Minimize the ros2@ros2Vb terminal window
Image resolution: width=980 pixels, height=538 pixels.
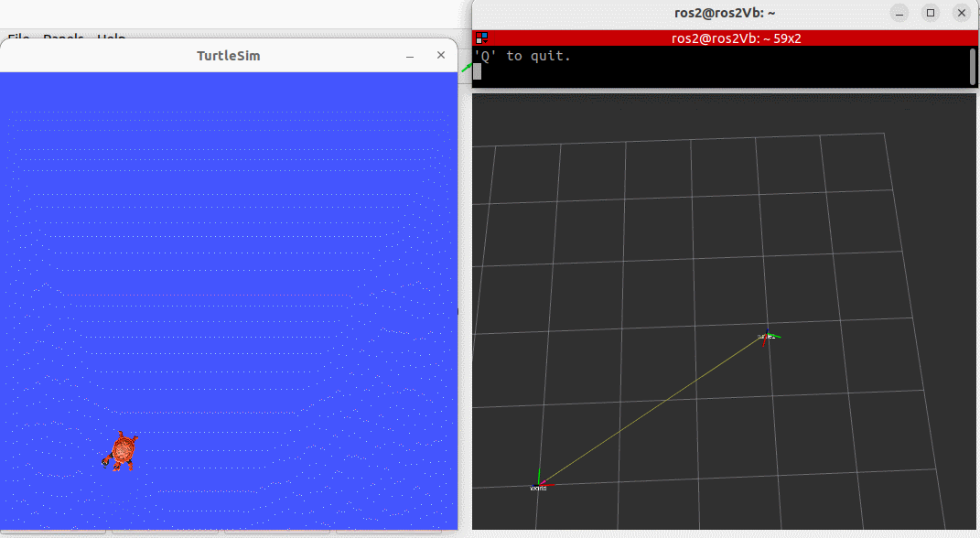pos(899,13)
